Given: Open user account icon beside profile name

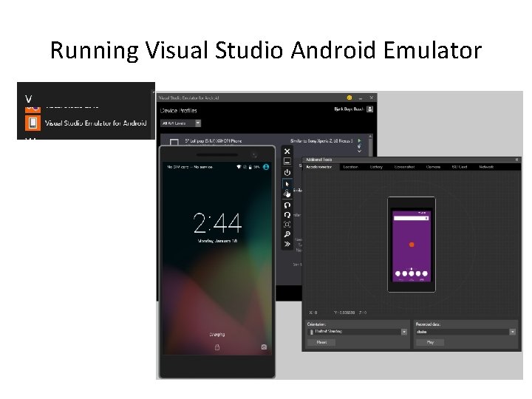Looking at the screenshot, I should coord(370,109).
